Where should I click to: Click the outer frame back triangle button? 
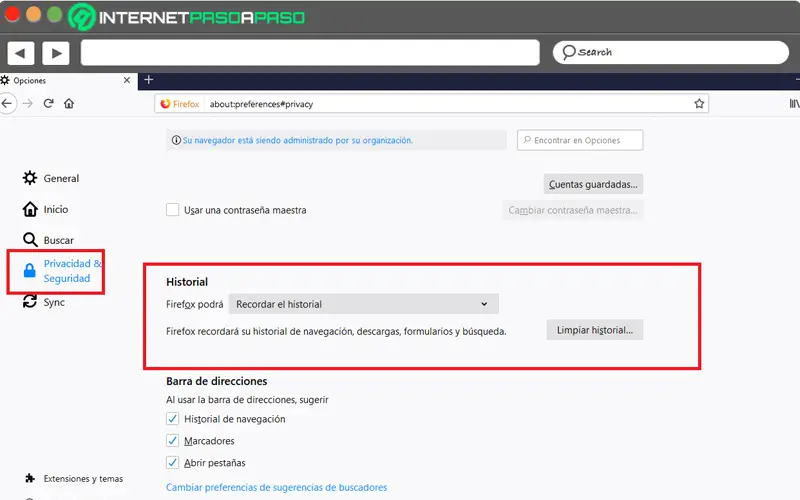click(x=20, y=53)
